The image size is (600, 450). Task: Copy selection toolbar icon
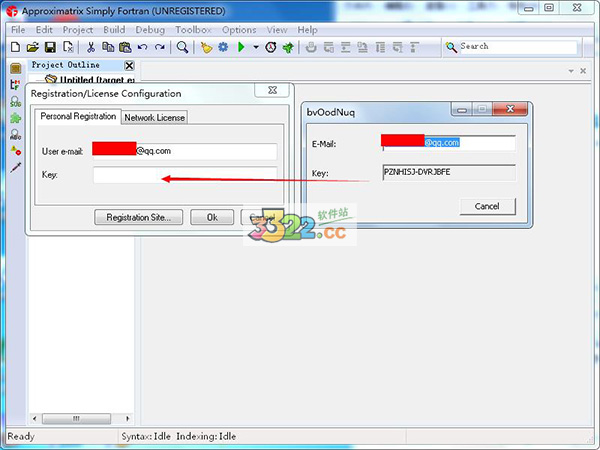(x=108, y=47)
